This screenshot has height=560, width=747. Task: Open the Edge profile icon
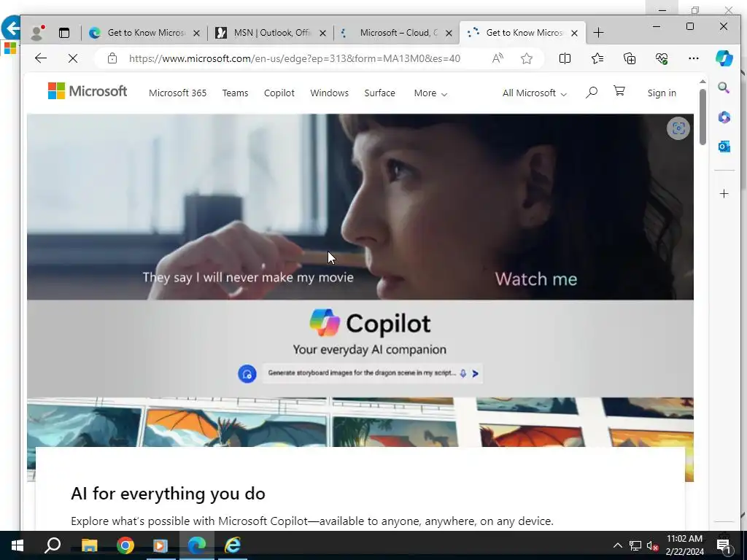[x=37, y=32]
